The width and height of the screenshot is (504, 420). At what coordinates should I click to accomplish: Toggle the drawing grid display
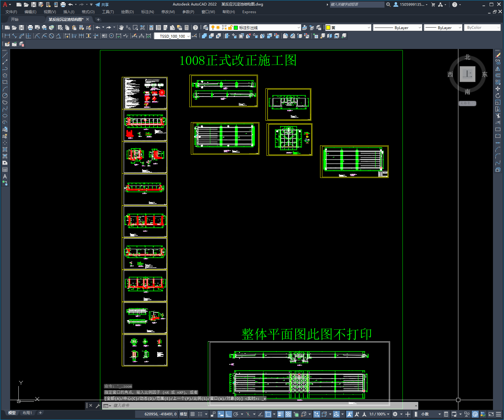click(x=193, y=414)
